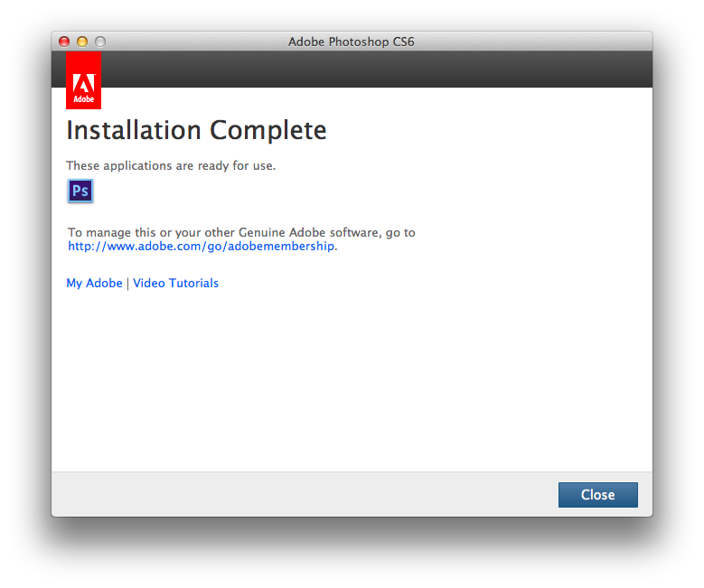Open the My Adobe link
Screen dimensions: 704x588
pyautogui.click(x=94, y=284)
